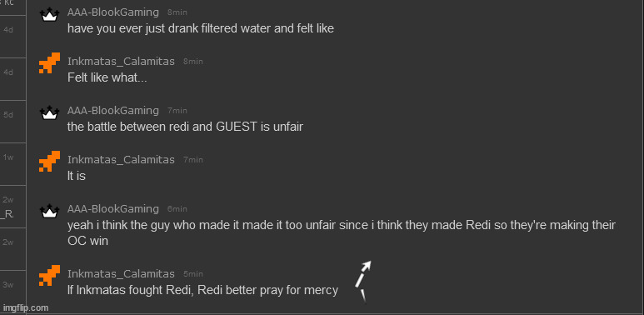Screen dimensions: 644x315
Task: Click message 'Felt like what...'
Action: (x=107, y=77)
